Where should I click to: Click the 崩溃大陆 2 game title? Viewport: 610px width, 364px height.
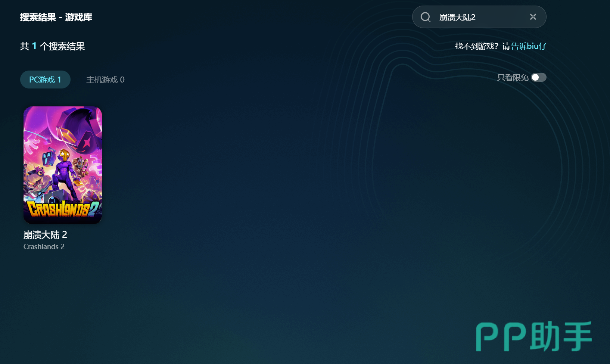(x=45, y=235)
